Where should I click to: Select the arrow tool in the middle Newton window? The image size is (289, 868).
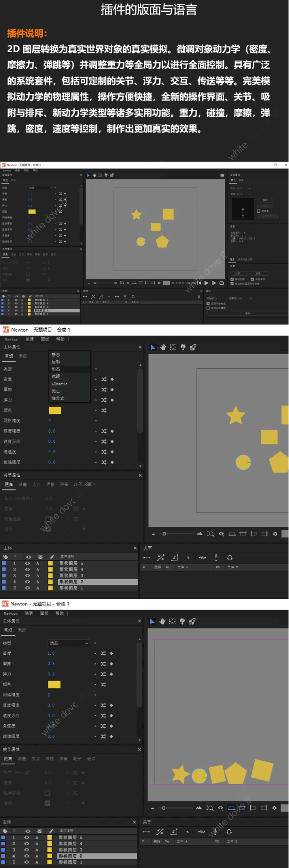coord(153,347)
